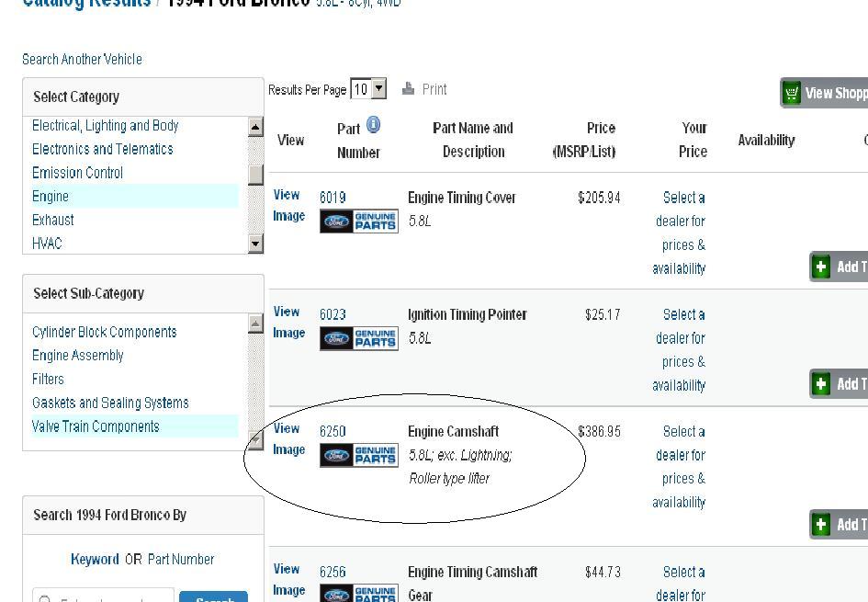The height and width of the screenshot is (602, 868).
Task: Click the blue Search button
Action: pos(214,597)
